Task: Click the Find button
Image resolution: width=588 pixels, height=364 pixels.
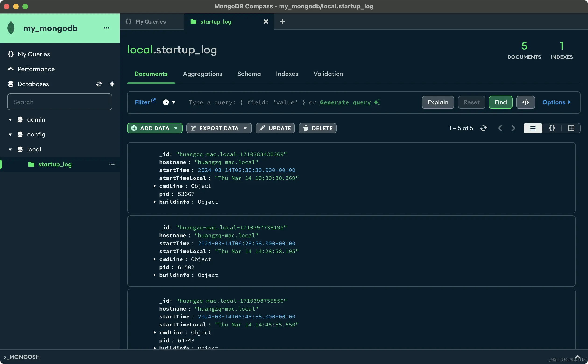Action: (500, 102)
